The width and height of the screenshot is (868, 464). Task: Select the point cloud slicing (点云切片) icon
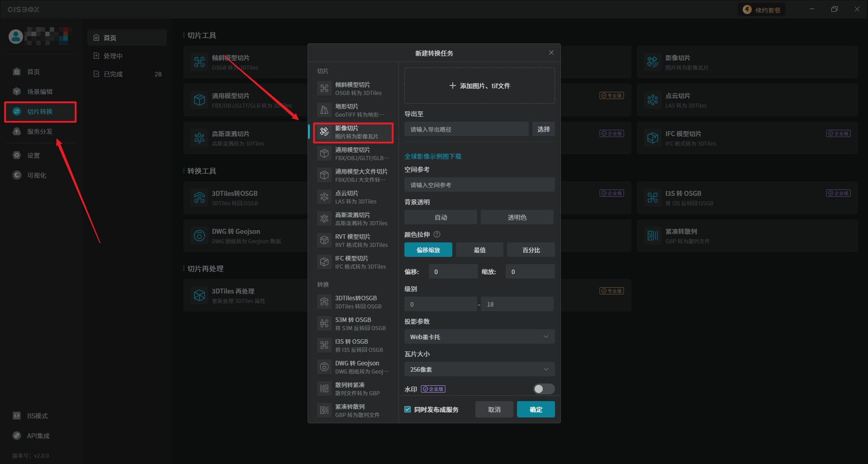[324, 197]
